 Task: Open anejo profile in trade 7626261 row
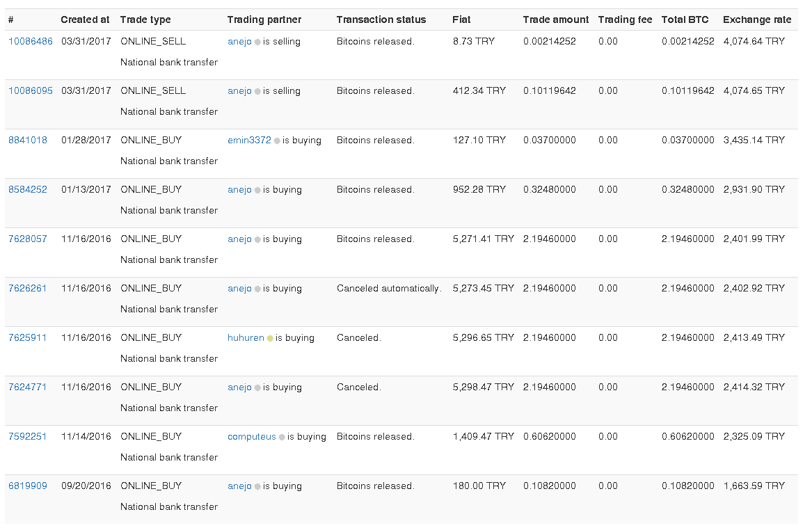tap(239, 288)
